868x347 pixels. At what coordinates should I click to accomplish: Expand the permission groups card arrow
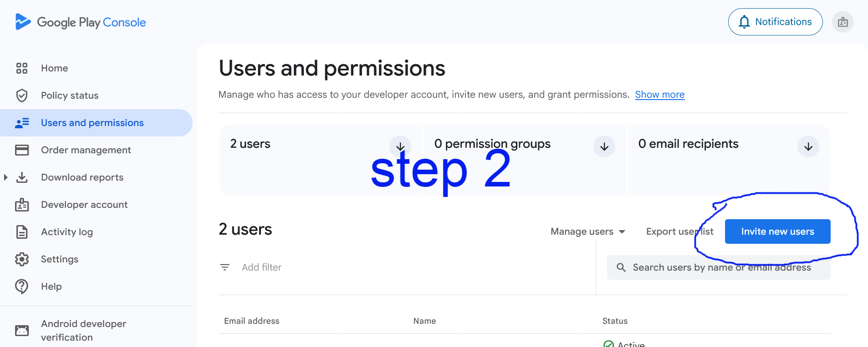point(604,146)
